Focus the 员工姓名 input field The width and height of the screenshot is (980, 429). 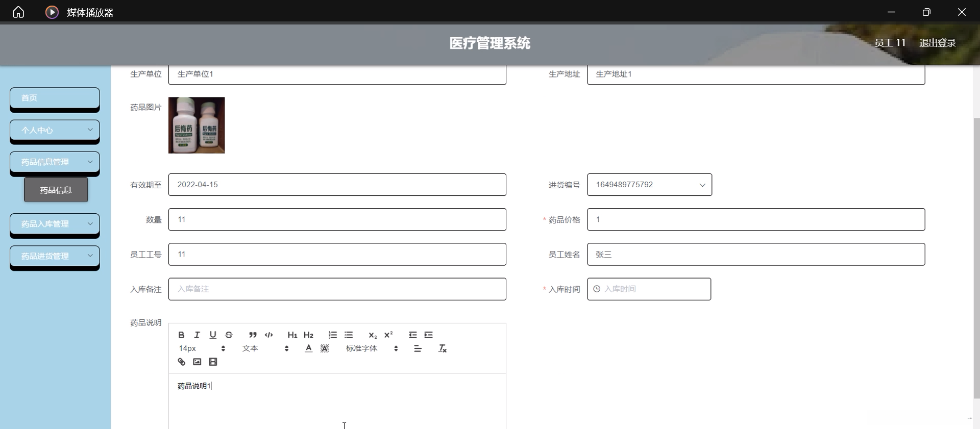click(x=756, y=254)
